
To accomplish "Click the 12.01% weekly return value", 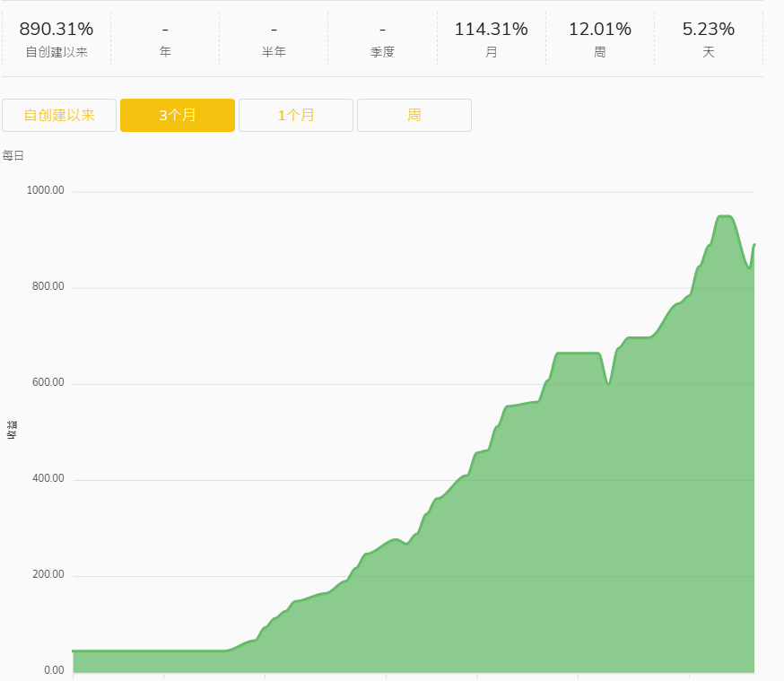I will pos(600,29).
